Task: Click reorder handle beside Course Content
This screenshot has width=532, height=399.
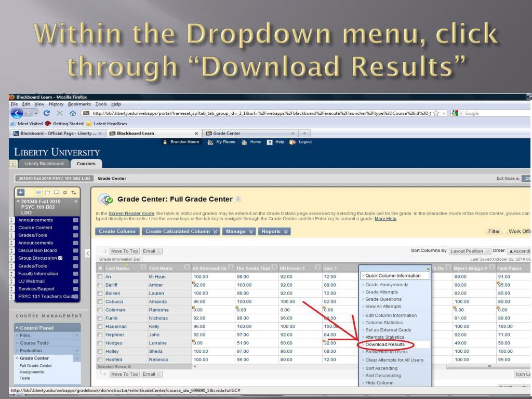Action: (x=11, y=228)
